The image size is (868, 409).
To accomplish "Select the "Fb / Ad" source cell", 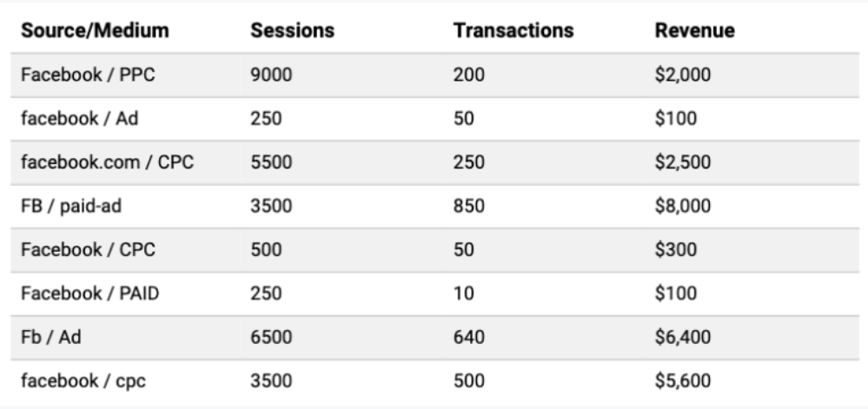I will tap(50, 338).
